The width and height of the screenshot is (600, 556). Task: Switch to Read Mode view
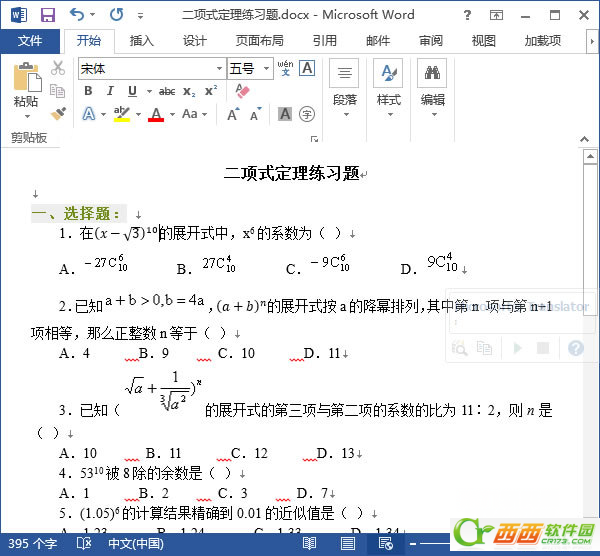pyautogui.click(x=309, y=544)
